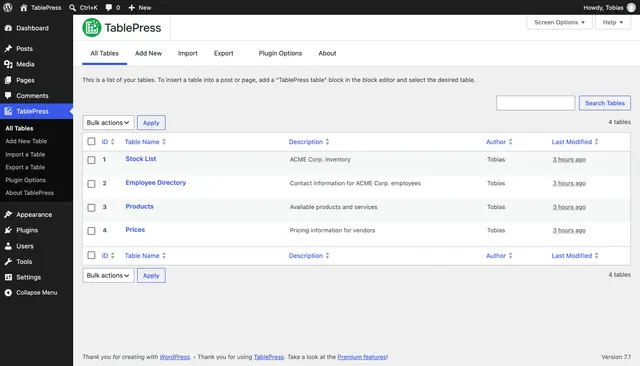The image size is (640, 366).
Task: Click Stock List's 3 hours ago timestamp
Action: (x=569, y=160)
